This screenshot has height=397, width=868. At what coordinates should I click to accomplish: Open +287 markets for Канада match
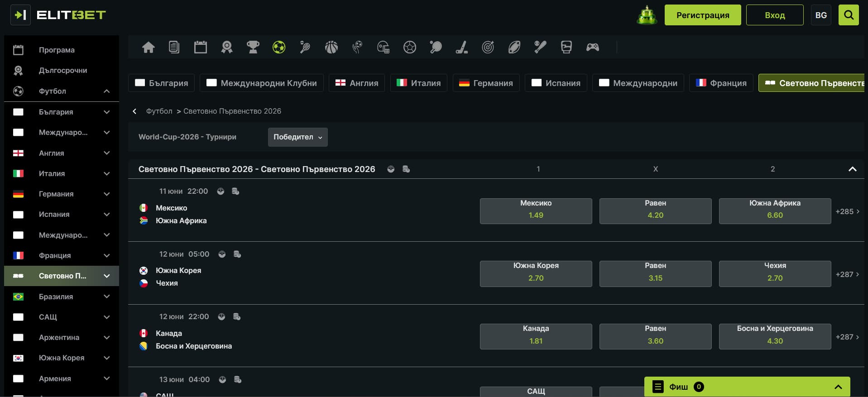[847, 337]
